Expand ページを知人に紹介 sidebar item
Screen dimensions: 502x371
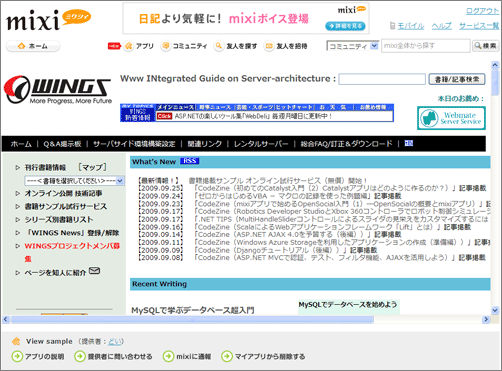(18, 273)
